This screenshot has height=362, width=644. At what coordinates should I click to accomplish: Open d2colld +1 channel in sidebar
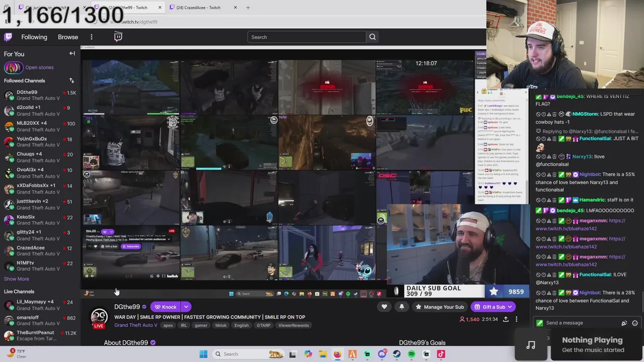[40, 111]
